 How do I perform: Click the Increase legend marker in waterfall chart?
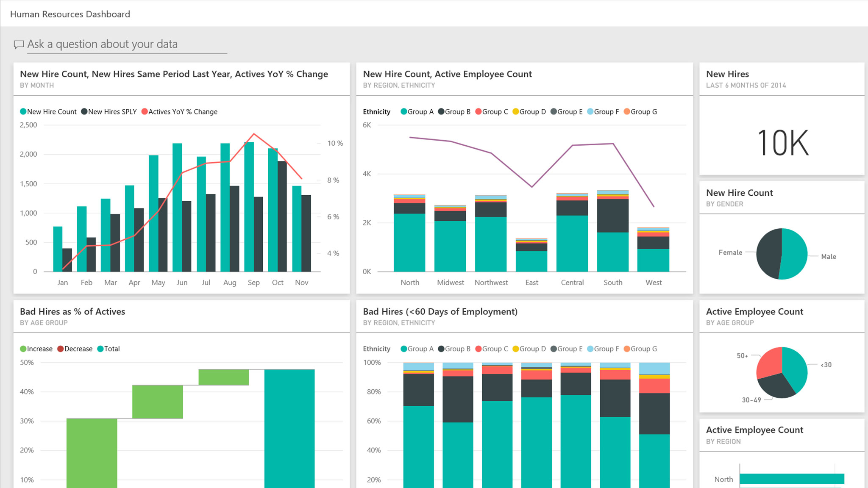tap(23, 349)
